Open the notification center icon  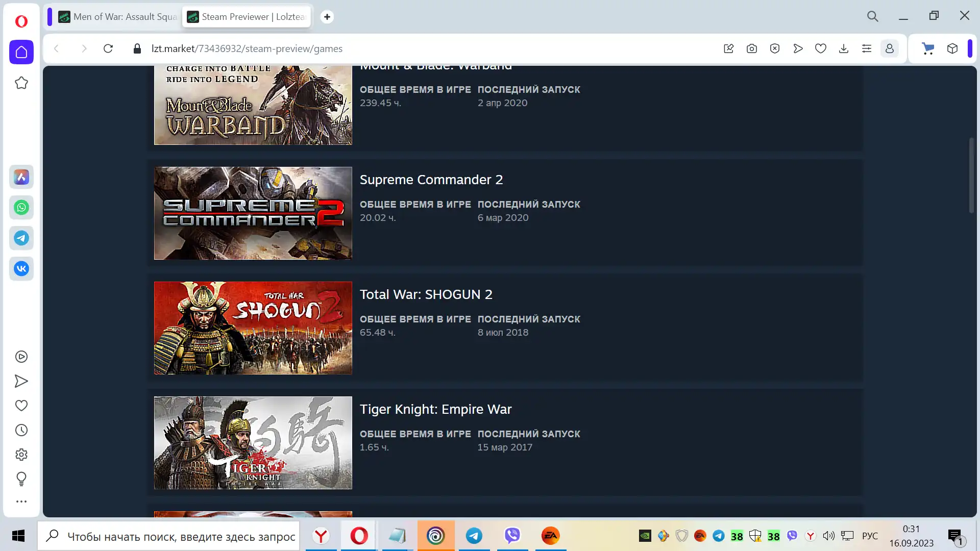(955, 536)
